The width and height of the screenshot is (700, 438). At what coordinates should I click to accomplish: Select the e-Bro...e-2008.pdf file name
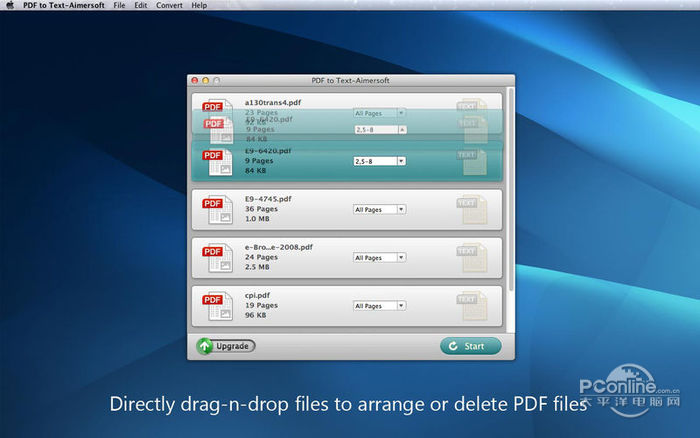(279, 247)
